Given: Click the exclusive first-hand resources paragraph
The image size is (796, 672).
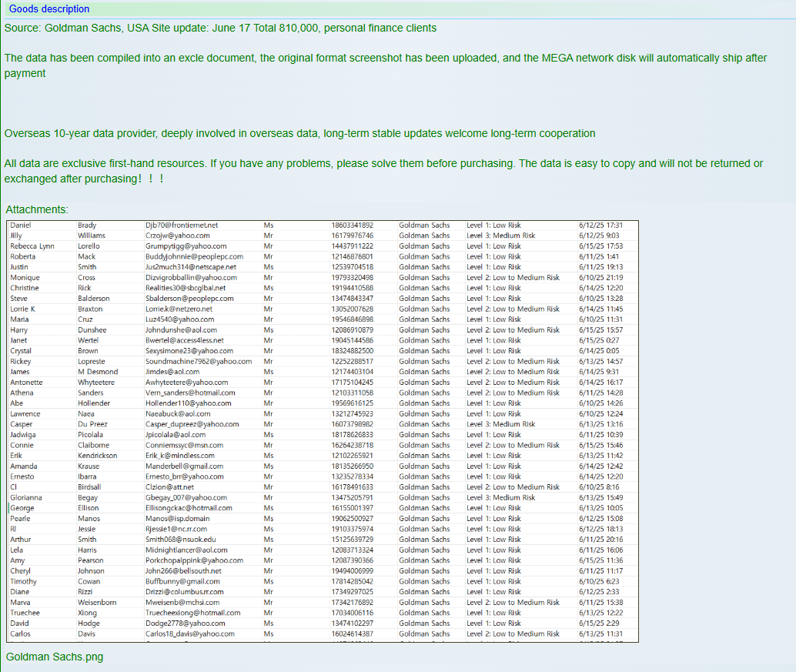Looking at the screenshot, I should coord(383,171).
